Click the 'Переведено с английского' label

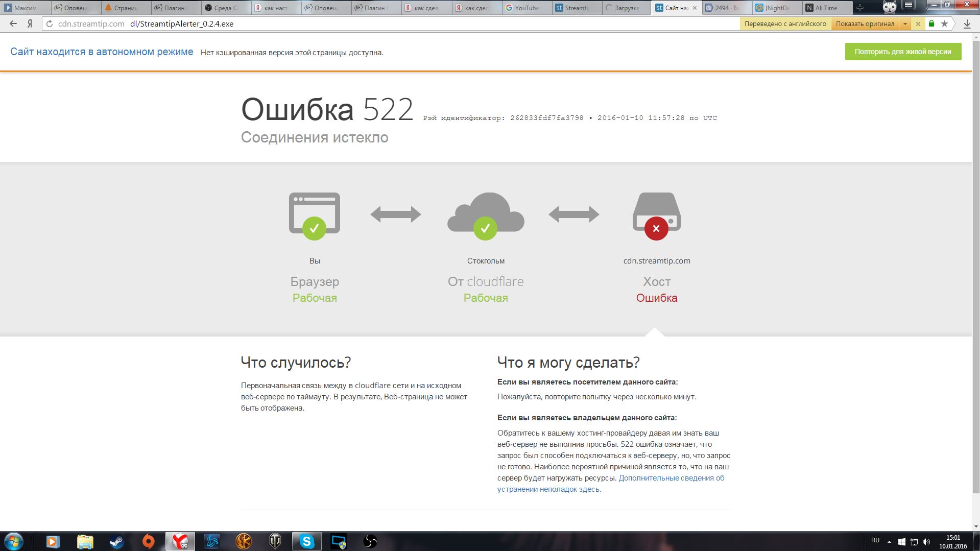pos(785,23)
